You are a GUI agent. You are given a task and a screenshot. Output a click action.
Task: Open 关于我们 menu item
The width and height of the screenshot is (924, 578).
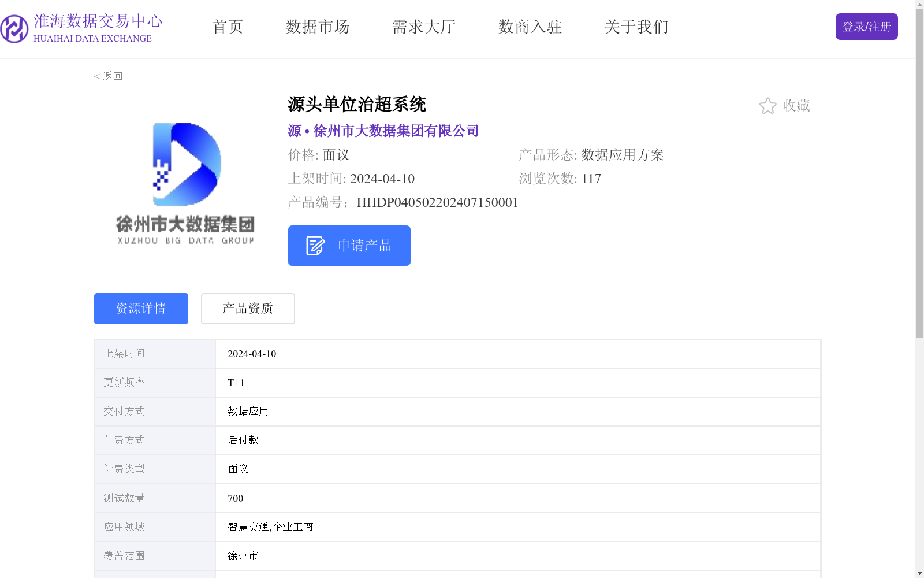[x=636, y=27]
